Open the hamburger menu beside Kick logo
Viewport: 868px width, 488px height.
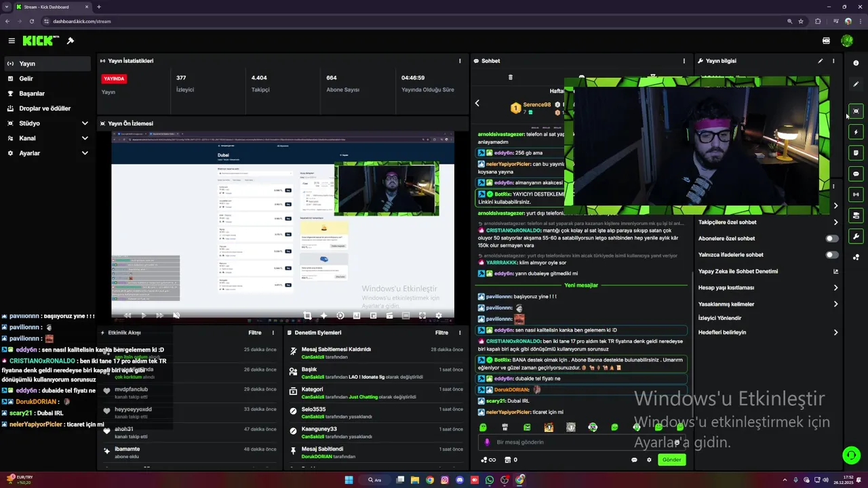(12, 41)
